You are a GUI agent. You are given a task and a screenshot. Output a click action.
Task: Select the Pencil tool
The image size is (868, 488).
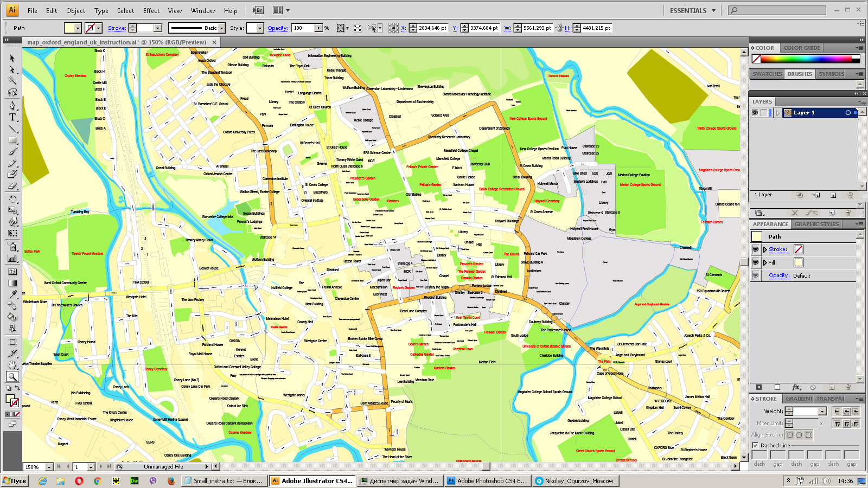(x=12, y=163)
